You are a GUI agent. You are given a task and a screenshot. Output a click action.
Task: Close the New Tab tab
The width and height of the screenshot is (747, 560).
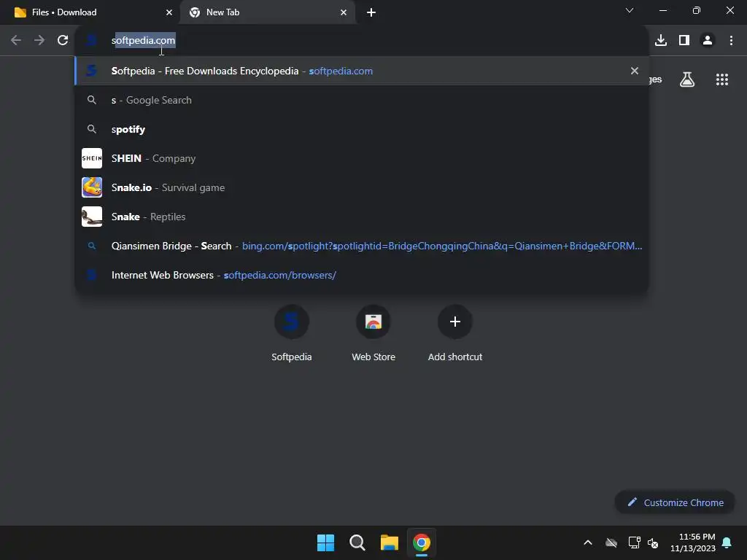coord(344,12)
